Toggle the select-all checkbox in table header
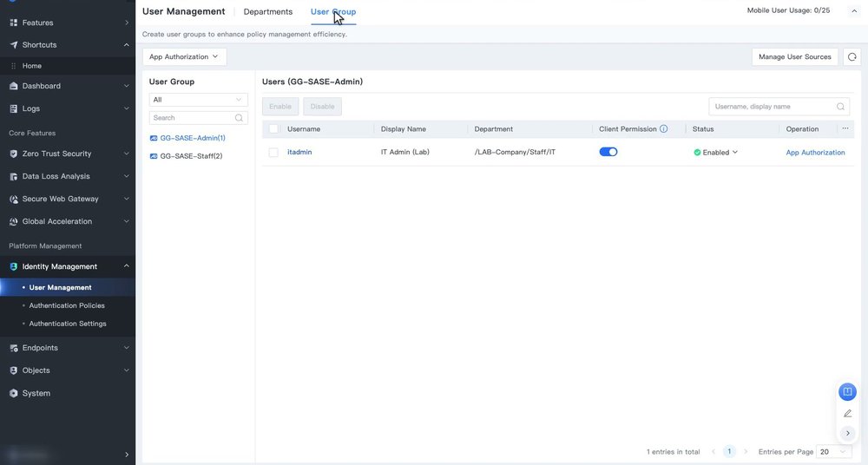This screenshot has width=868, height=465. tap(273, 129)
